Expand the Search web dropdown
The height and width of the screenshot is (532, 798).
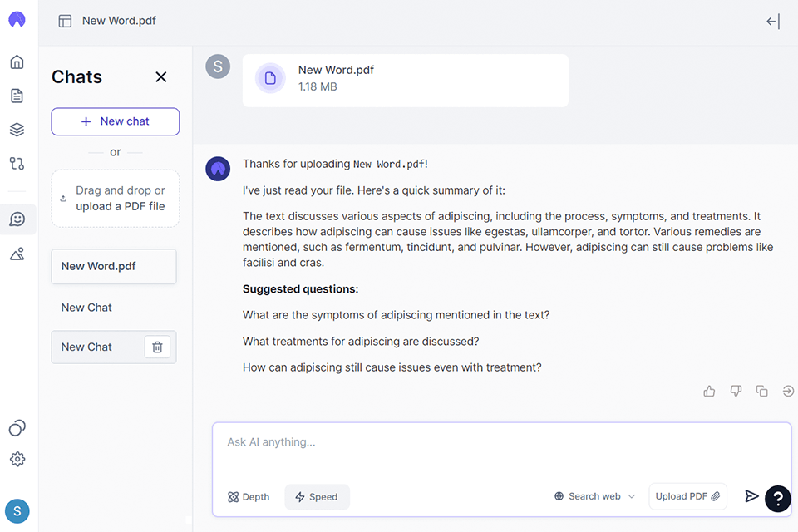click(x=594, y=496)
